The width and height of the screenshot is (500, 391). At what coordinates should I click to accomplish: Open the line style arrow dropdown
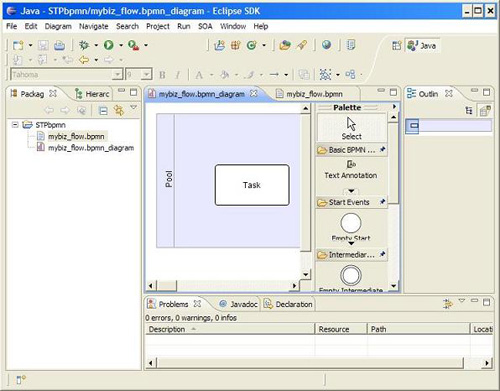coord(286,75)
